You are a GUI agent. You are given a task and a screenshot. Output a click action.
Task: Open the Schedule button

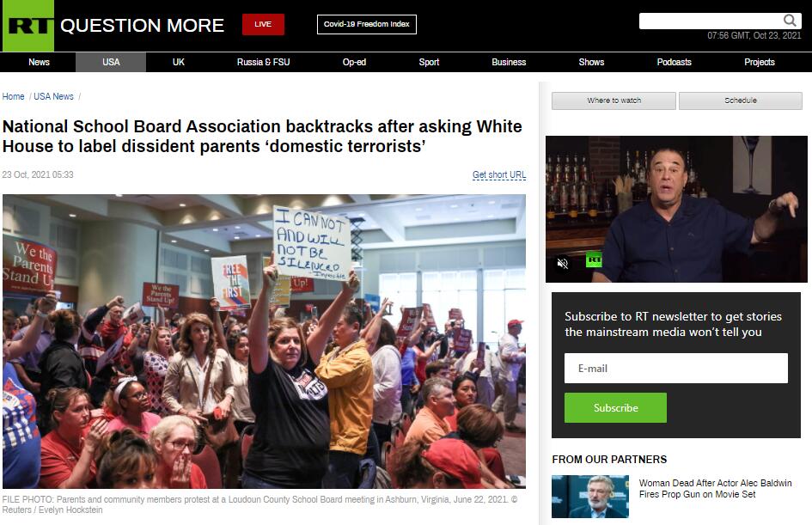(741, 101)
